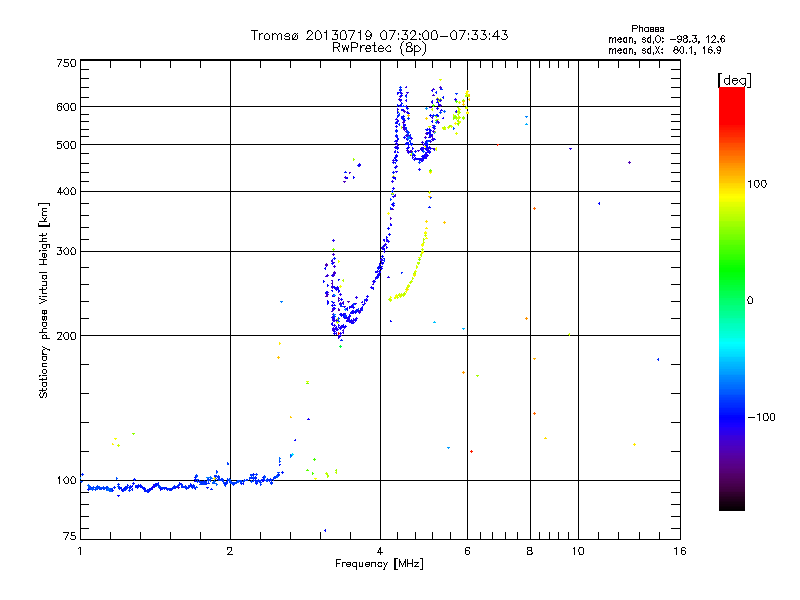Click x-axis tick label '8'
Image resolution: width=800 pixels, height=600 pixels.
point(530,551)
